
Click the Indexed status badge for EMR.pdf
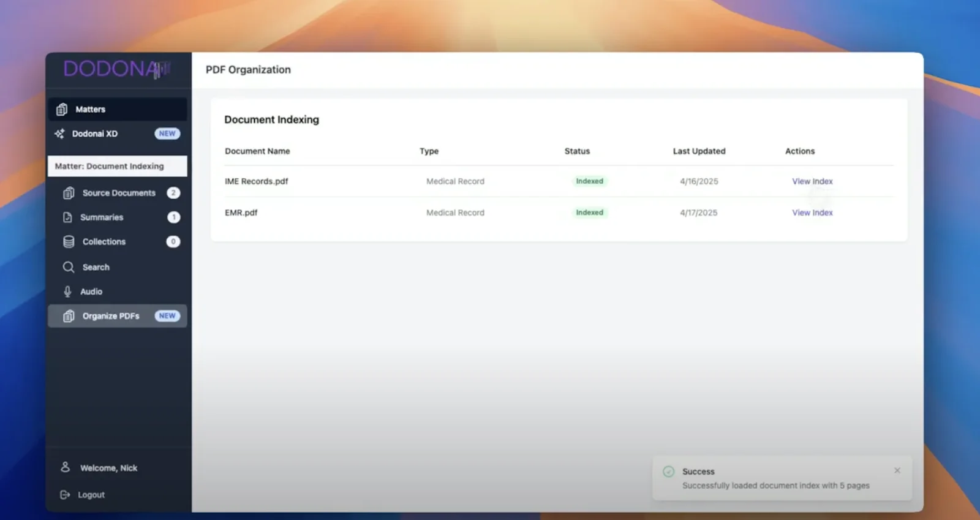(589, 213)
